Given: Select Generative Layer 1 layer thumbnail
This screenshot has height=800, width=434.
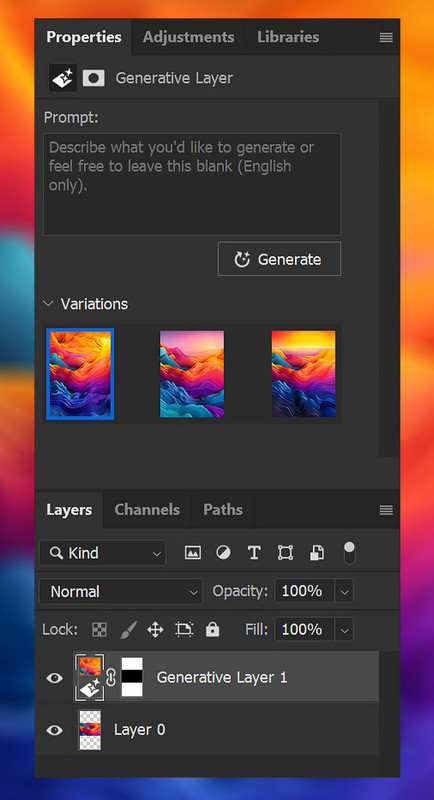Looking at the screenshot, I should [90, 678].
